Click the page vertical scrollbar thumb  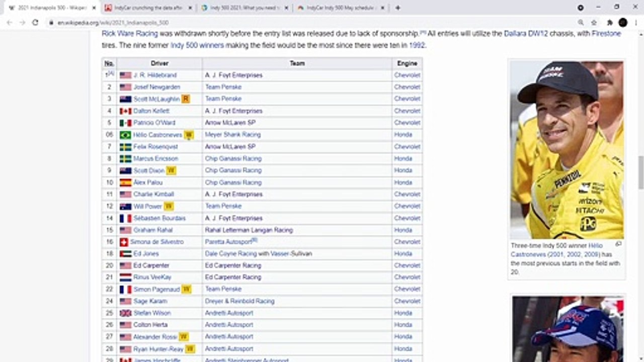(641, 172)
